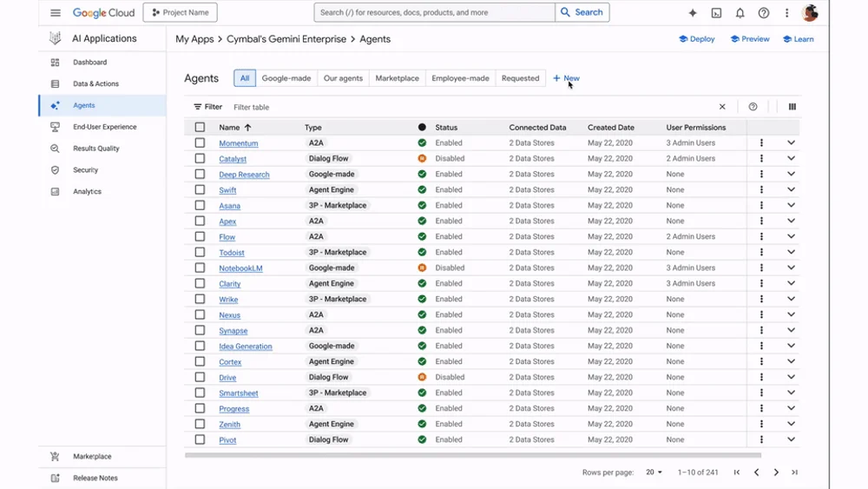The image size is (868, 489).
Task: Clear the table filter with the X
Action: coord(722,107)
